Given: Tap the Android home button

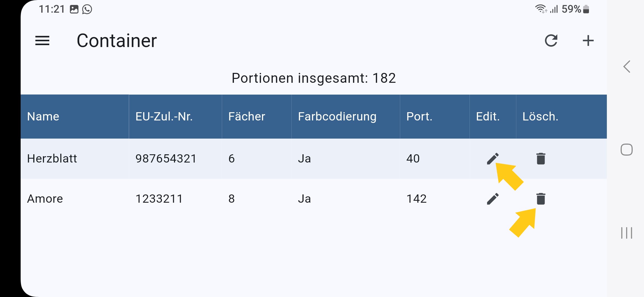Looking at the screenshot, I should point(627,150).
